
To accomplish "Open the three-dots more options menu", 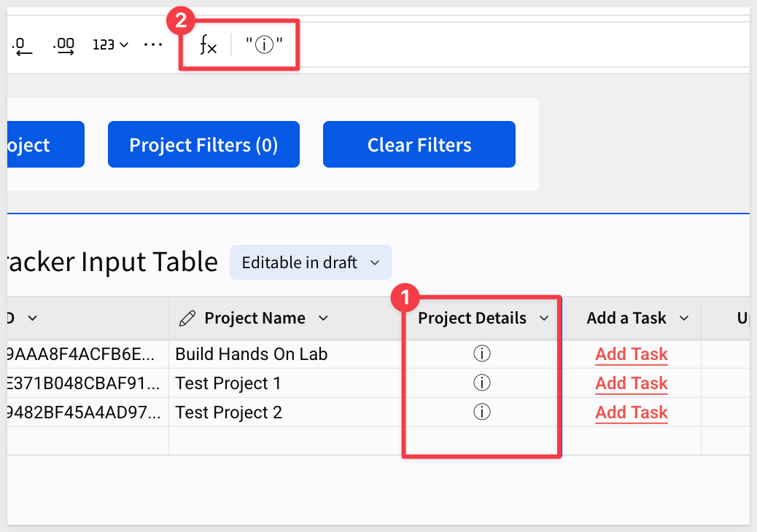I will click(153, 45).
